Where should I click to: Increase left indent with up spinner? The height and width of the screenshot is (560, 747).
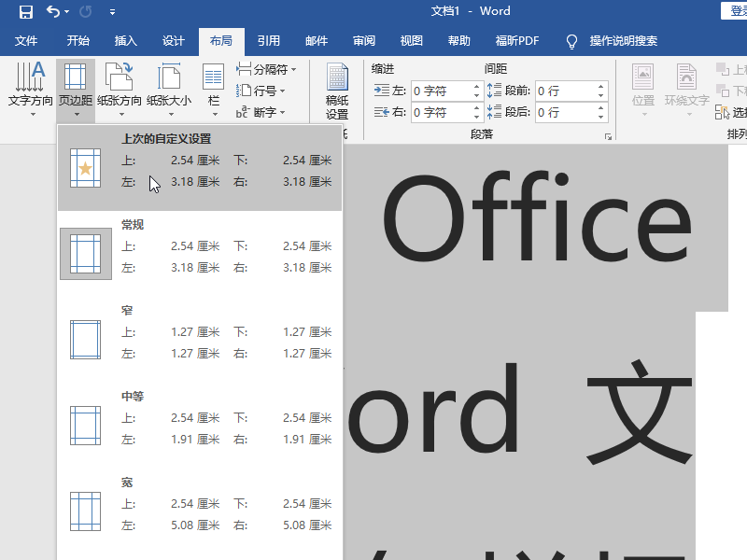click(477, 86)
